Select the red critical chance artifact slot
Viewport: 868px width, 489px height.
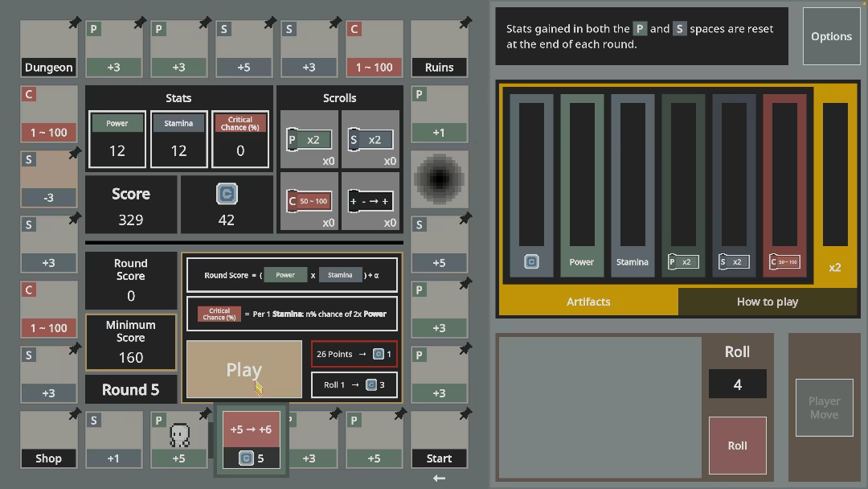(x=784, y=185)
